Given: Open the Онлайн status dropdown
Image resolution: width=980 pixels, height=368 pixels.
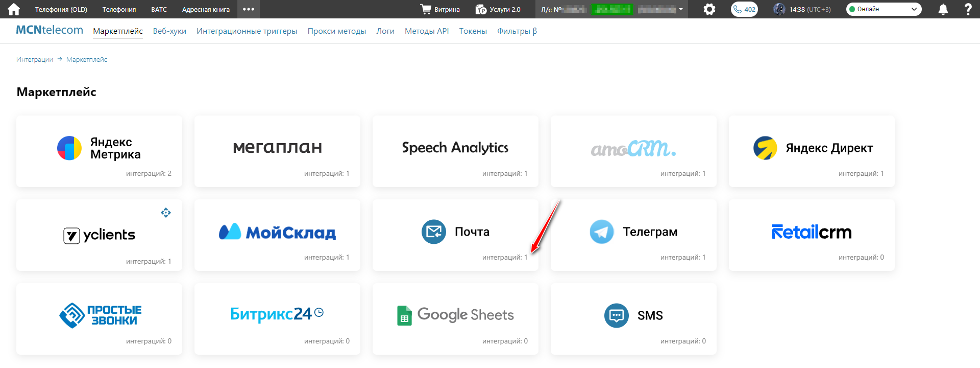Looking at the screenshot, I should point(884,9).
